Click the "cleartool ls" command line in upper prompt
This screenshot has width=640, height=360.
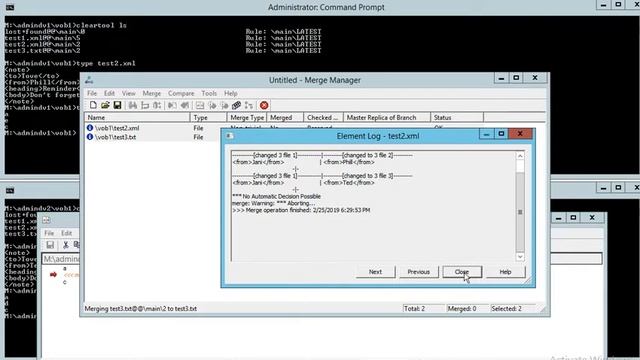click(65, 25)
